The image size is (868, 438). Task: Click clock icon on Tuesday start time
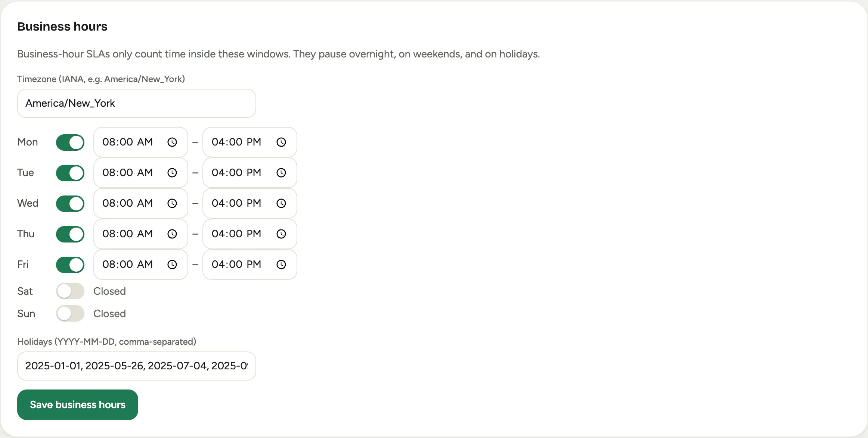[x=172, y=173]
